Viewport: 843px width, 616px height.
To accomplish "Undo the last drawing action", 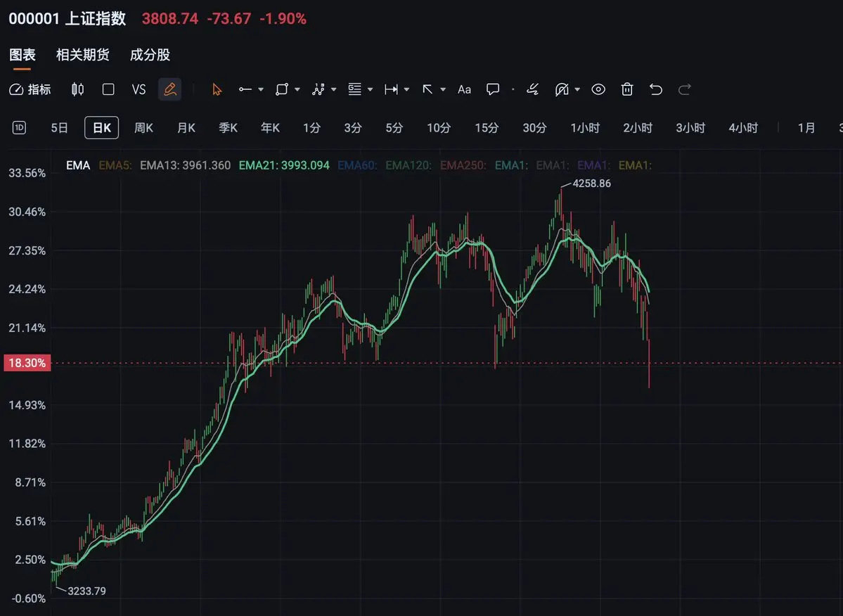I will click(655, 89).
